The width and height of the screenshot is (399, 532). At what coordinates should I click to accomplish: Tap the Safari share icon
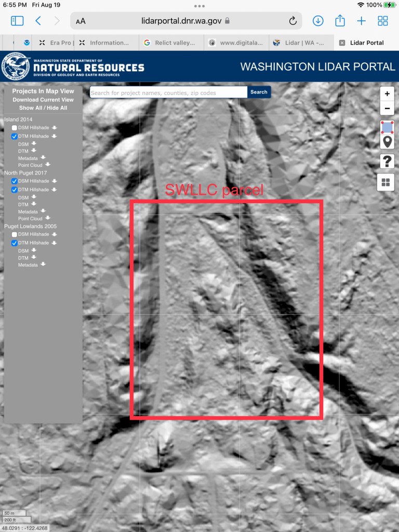(340, 21)
